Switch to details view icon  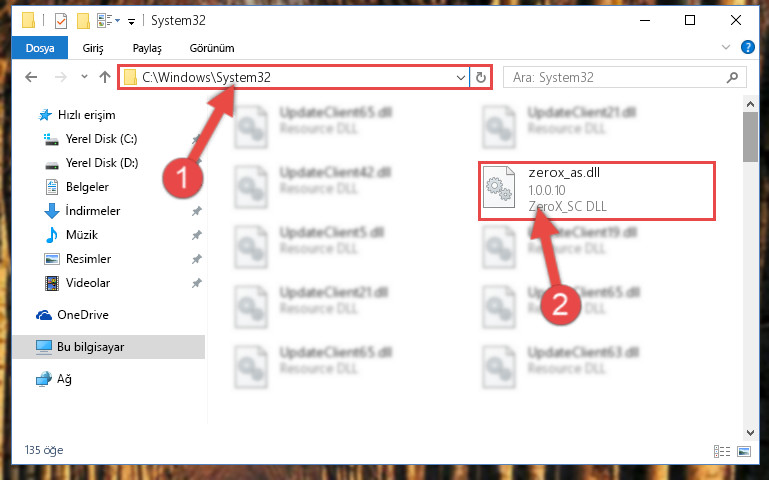coord(722,451)
